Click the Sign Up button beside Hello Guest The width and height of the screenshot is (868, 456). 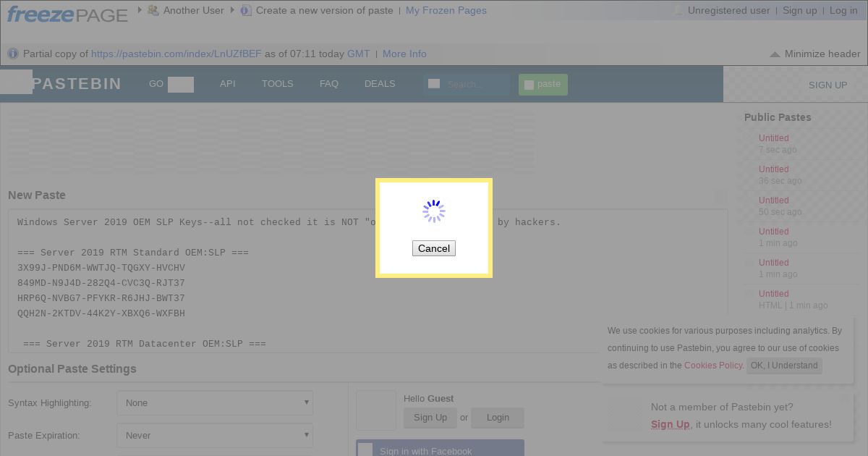pyautogui.click(x=430, y=418)
